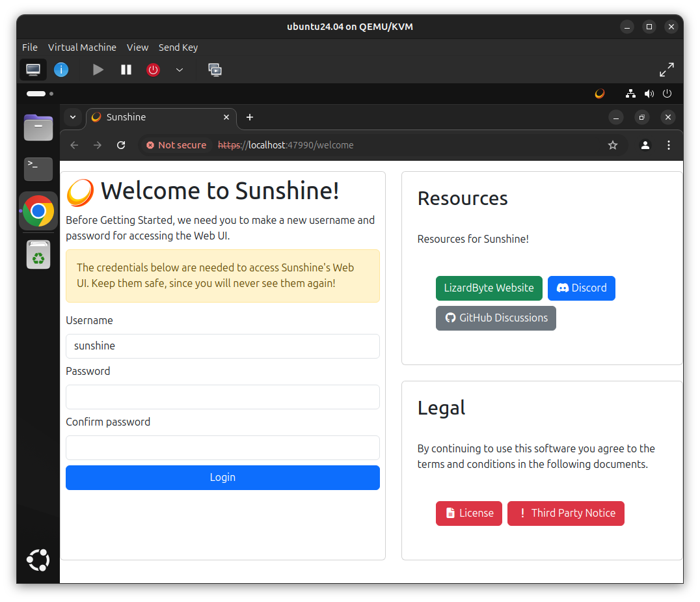Toggle fullscreen view of the VM
This screenshot has height=602, width=700.
tap(666, 69)
